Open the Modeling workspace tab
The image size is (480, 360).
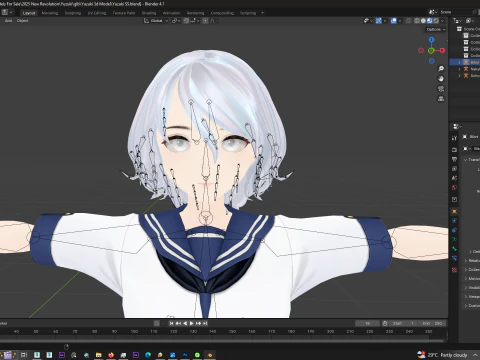click(x=50, y=13)
